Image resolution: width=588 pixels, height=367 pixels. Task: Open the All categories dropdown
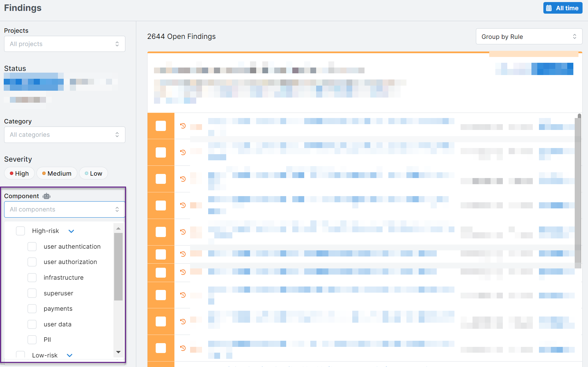click(64, 134)
